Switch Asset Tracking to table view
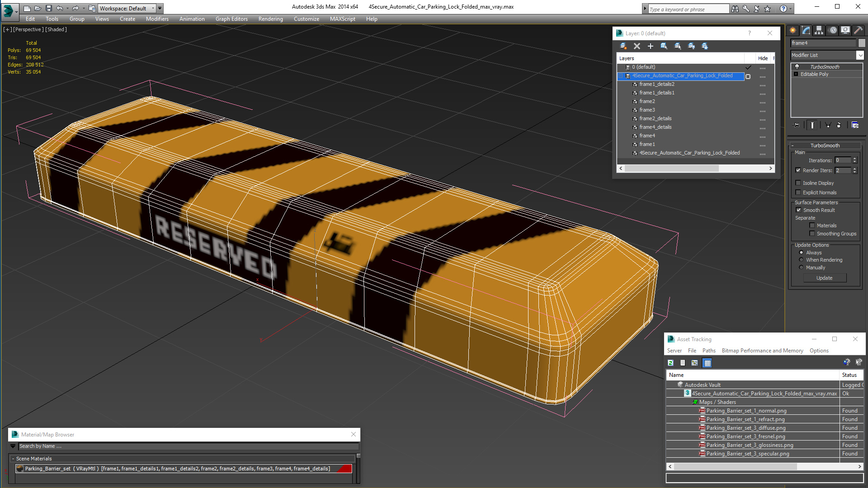Screen dimensions: 868x488 click(x=708, y=363)
